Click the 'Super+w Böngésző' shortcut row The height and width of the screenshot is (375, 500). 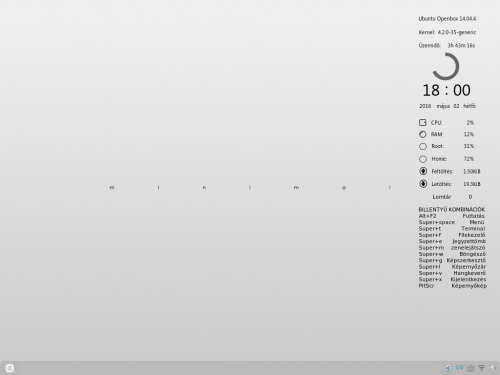[452, 254]
